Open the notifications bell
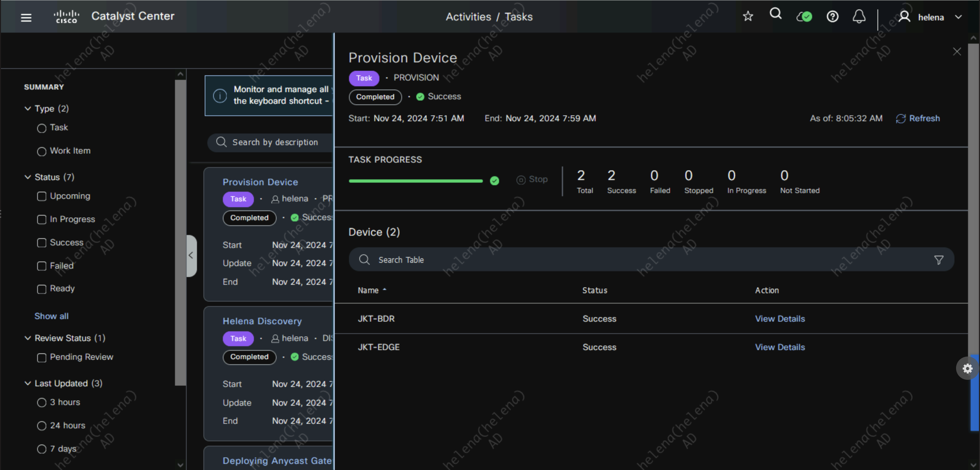The width and height of the screenshot is (980, 470). (859, 16)
